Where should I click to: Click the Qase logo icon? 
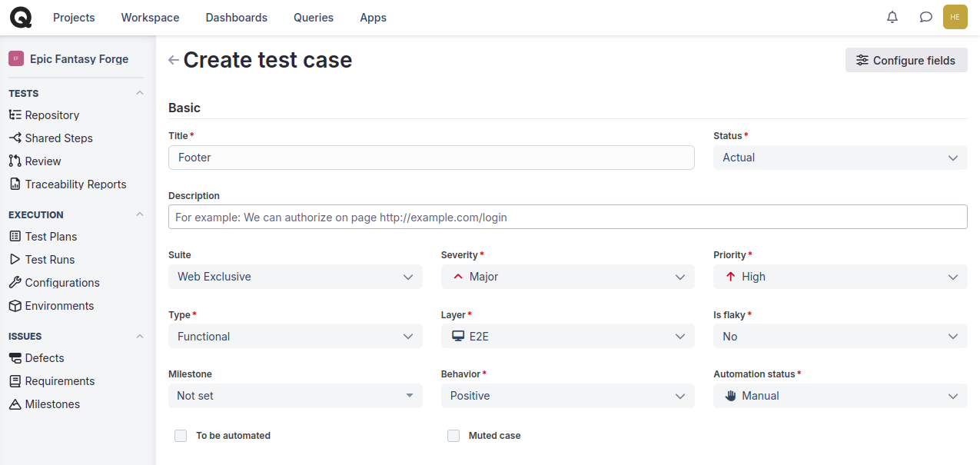click(x=21, y=17)
